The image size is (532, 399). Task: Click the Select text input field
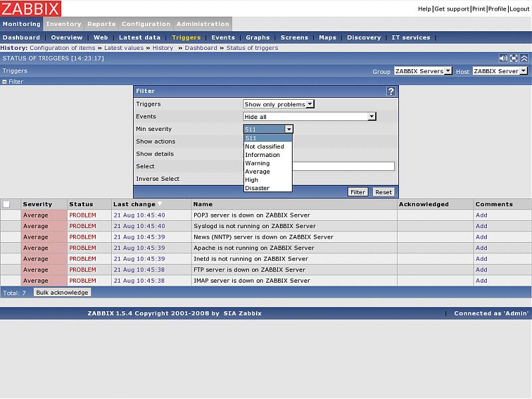pos(319,166)
